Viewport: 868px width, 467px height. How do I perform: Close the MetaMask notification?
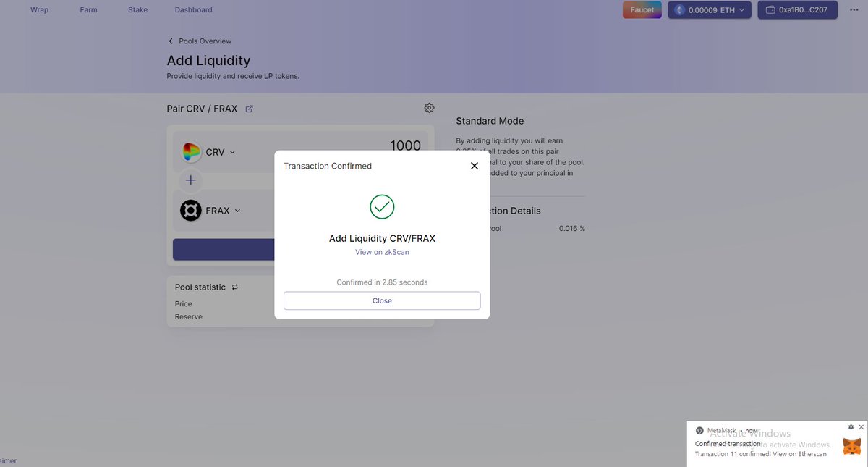tap(861, 427)
